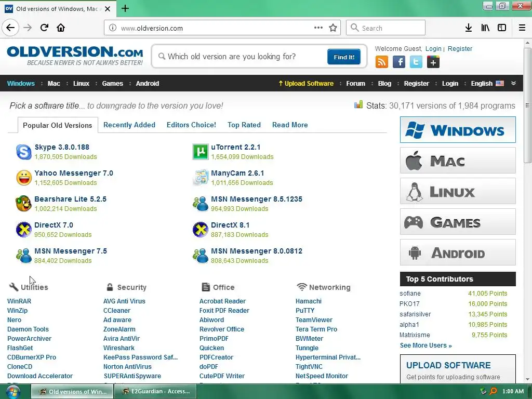The height and width of the screenshot is (399, 532).
Task: Click the ManyCam 2.6.1 icon
Action: point(201,178)
